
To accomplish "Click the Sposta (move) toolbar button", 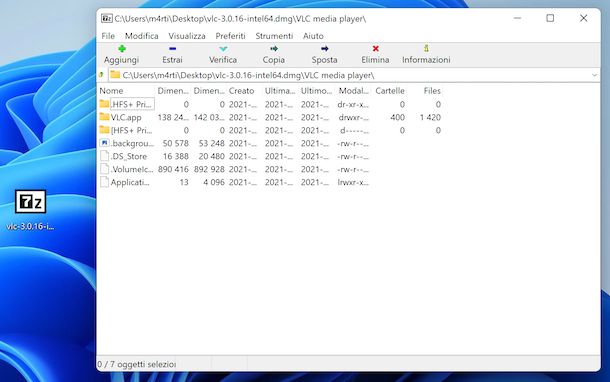I will click(x=324, y=54).
